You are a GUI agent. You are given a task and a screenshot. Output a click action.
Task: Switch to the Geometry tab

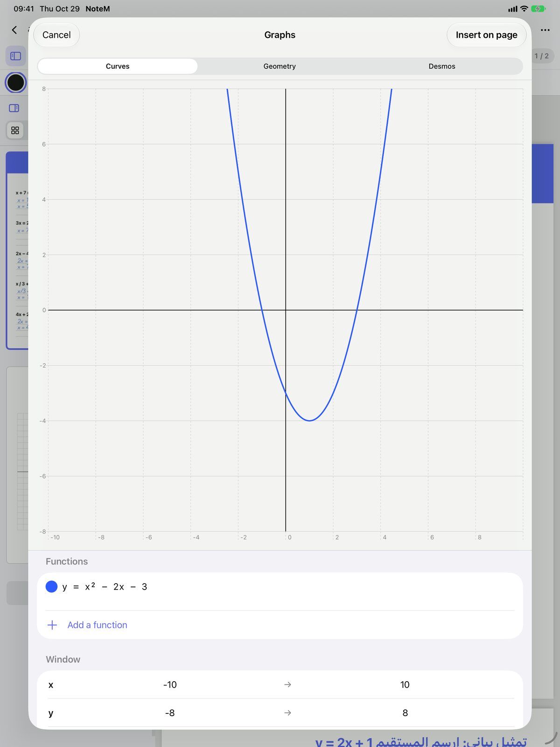(x=280, y=66)
